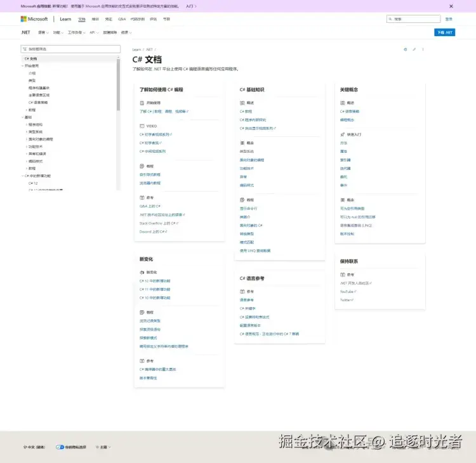Select C# 文档 in the sidebar tree
Screen dimensions: 476x463
tap(30, 58)
